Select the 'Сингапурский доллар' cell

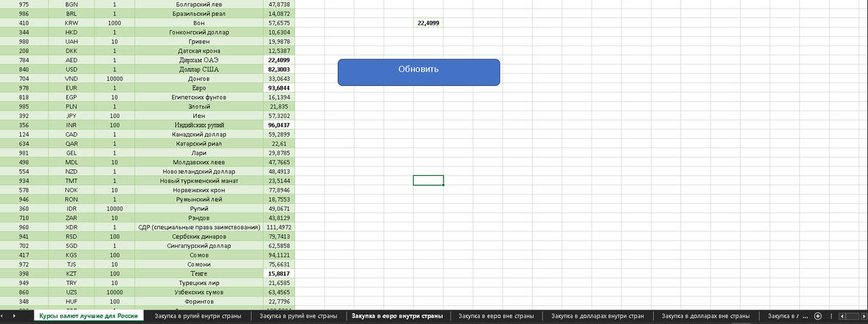coord(199,246)
